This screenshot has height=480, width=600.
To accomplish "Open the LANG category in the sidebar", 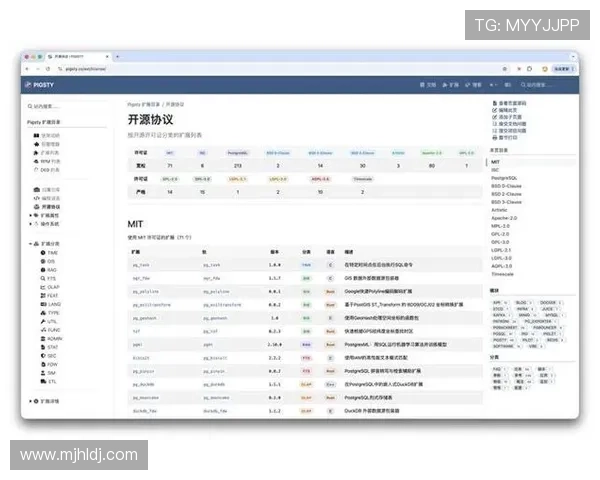I will [x=51, y=304].
